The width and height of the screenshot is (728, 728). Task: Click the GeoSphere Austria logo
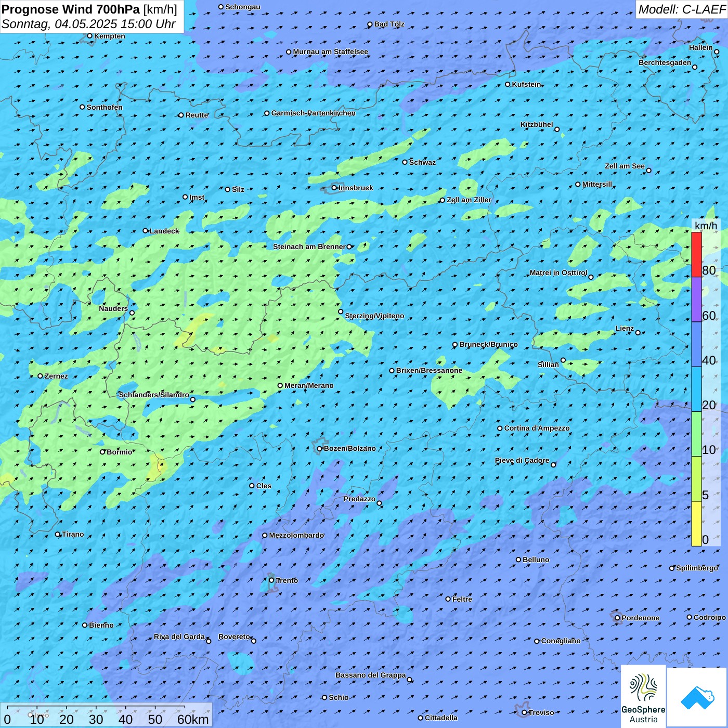(x=643, y=697)
